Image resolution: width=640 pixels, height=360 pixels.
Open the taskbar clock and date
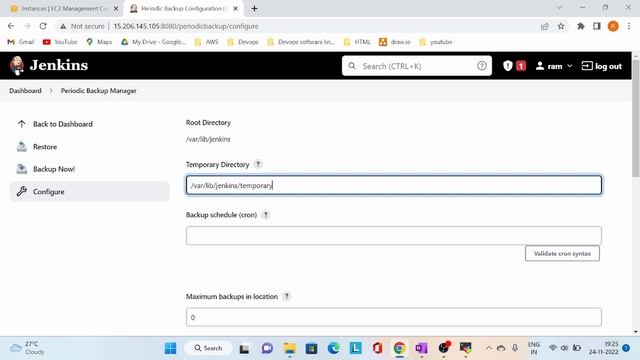click(603, 348)
